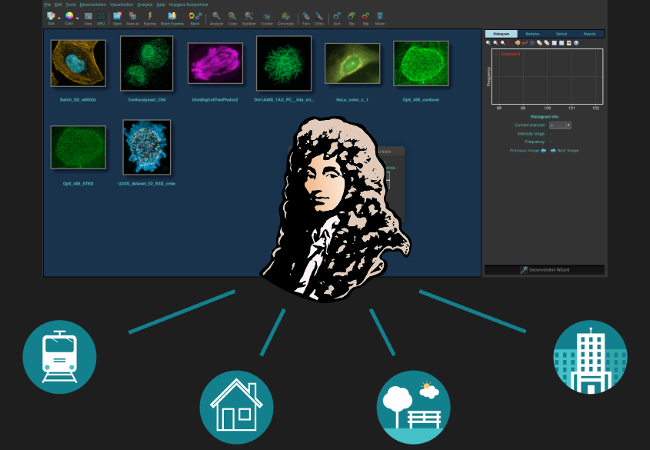The width and height of the screenshot is (650, 450).
Task: Open the Visualization menu
Action: (133, 5)
